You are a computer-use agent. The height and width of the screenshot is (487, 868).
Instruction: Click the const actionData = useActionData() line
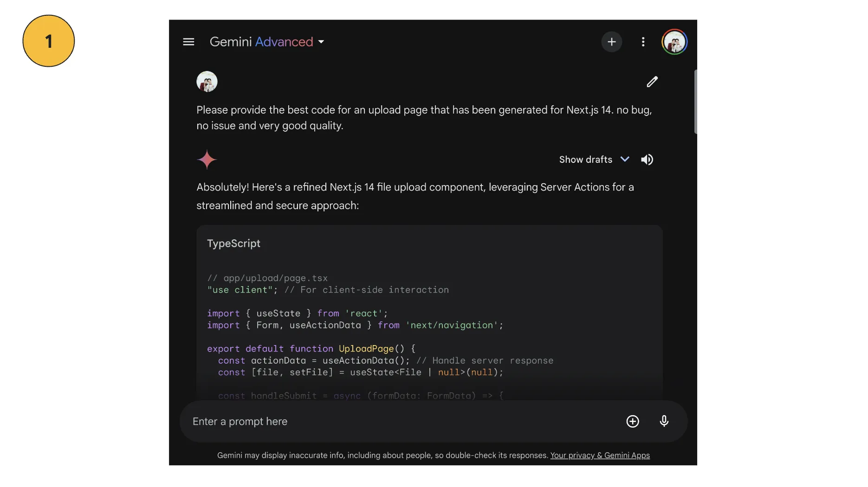tap(386, 360)
